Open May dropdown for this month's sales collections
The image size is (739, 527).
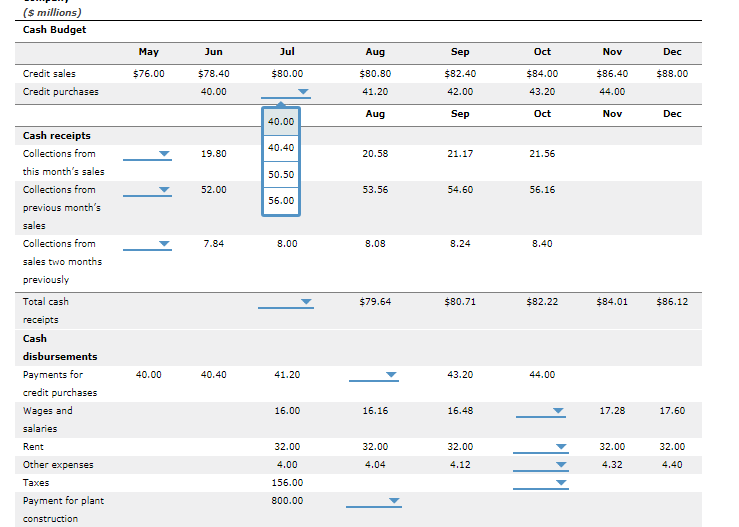(x=148, y=154)
